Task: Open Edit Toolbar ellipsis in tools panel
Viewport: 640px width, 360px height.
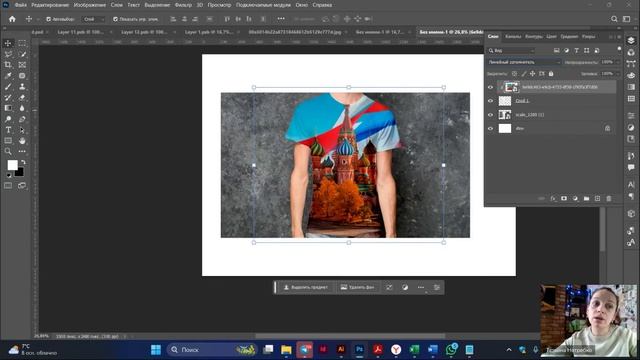Action: pos(22,151)
